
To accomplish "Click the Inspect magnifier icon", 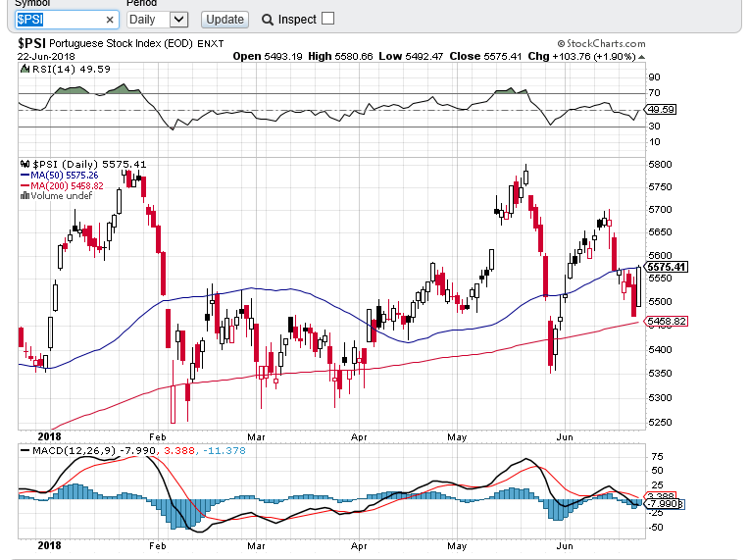I will [x=268, y=20].
